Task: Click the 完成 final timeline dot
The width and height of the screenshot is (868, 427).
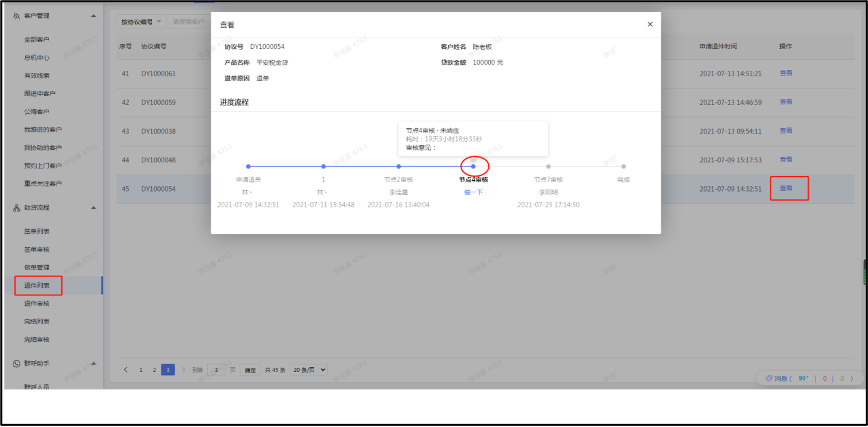Action: [623, 166]
